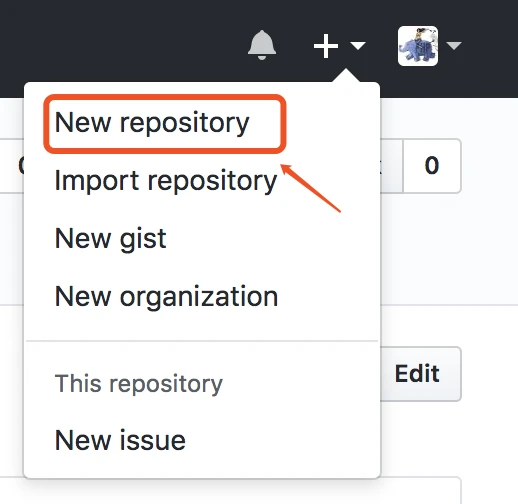Expand the caret next to the avatar
The height and width of the screenshot is (504, 518).
pos(454,45)
